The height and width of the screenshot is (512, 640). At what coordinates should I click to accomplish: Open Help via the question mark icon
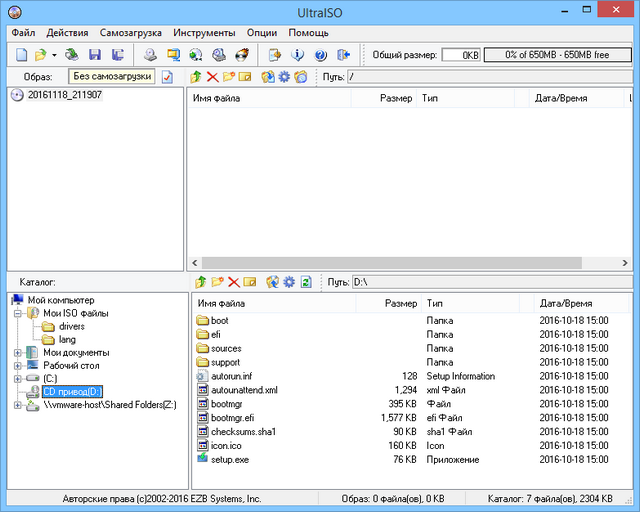click(x=320, y=54)
